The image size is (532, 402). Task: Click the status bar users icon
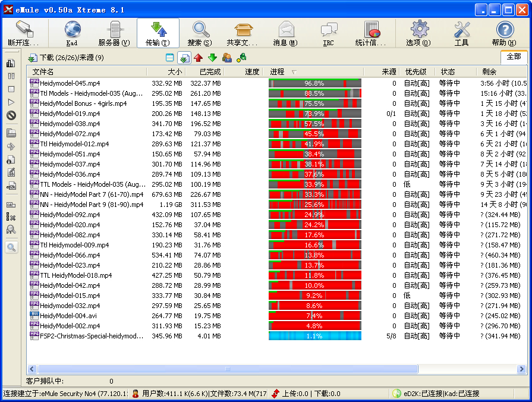pyautogui.click(x=136, y=394)
